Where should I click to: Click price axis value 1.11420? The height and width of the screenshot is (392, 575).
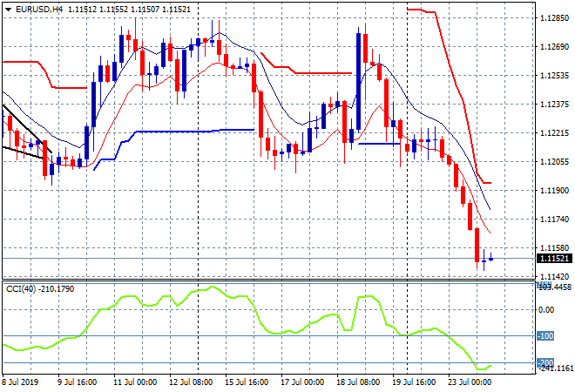tap(555, 276)
